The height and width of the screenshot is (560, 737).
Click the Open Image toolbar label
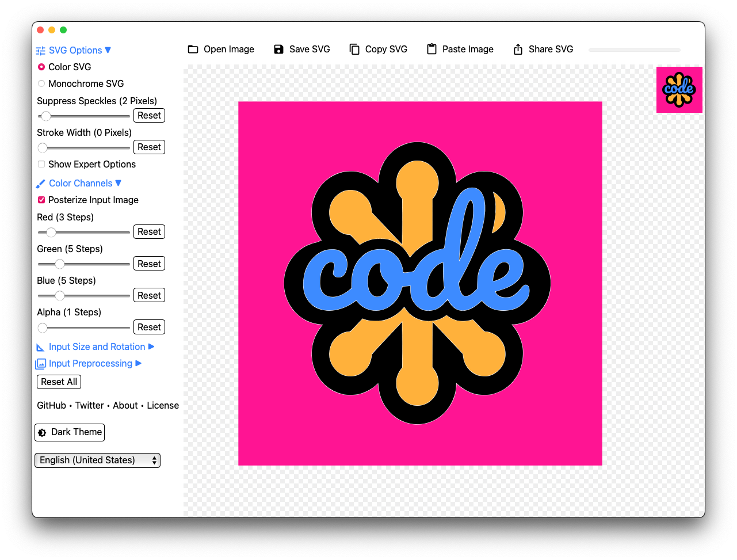coord(229,49)
